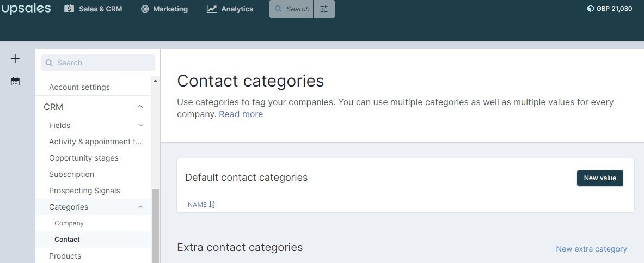Click the search filter sliders icon
This screenshot has height=263, width=644.
coord(324,9)
